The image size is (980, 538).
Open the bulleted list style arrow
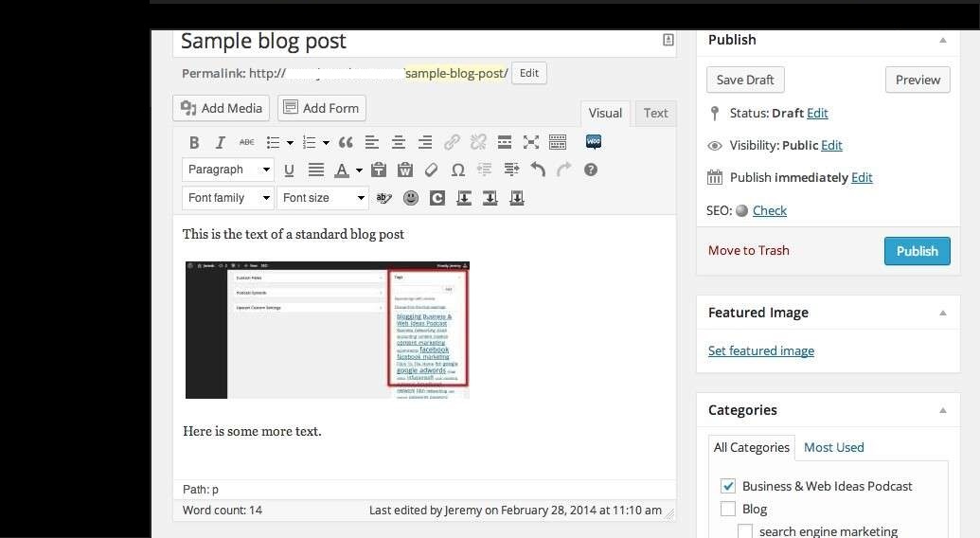(x=290, y=143)
